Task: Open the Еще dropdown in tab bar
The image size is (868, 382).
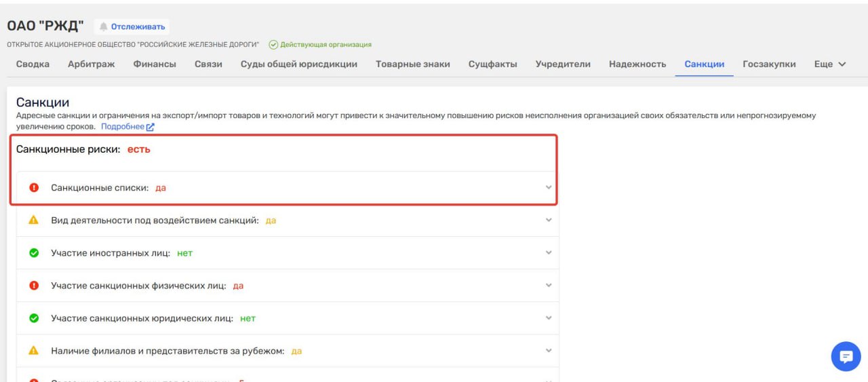Action: [x=830, y=64]
